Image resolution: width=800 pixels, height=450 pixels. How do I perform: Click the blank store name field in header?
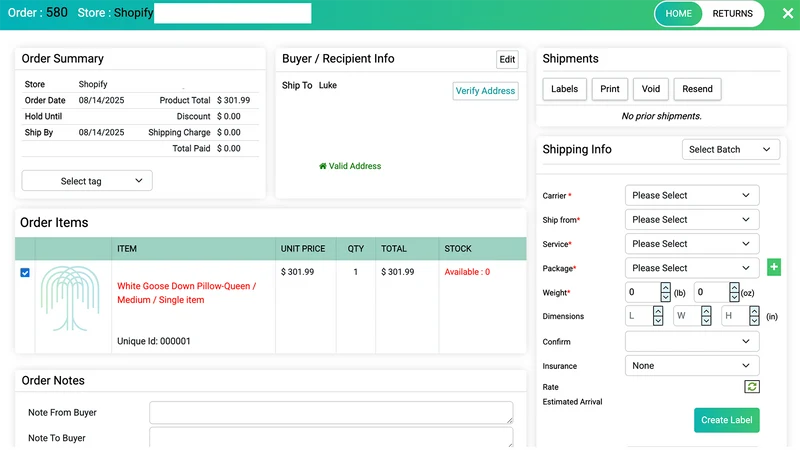[233, 13]
